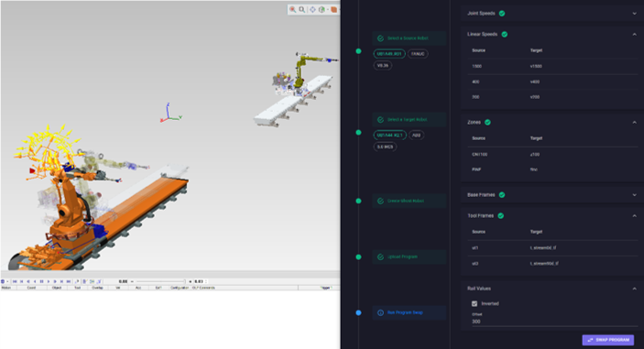Open the Select a Source Robot step
This screenshot has width=644, height=349.
[409, 38]
